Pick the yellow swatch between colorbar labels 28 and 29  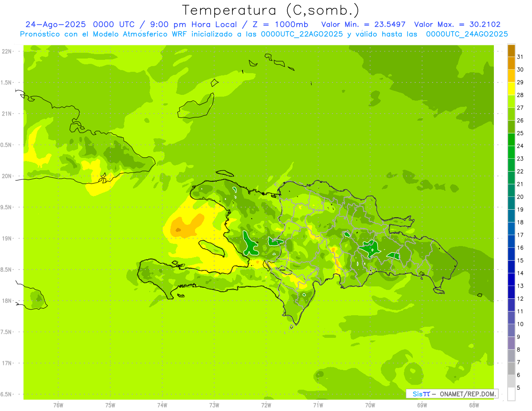pos(511,89)
